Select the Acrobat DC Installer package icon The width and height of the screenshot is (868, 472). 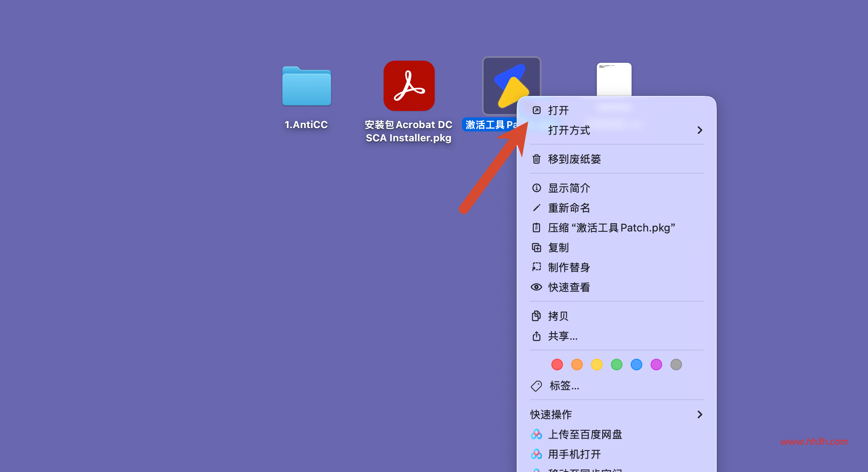pyautogui.click(x=409, y=86)
